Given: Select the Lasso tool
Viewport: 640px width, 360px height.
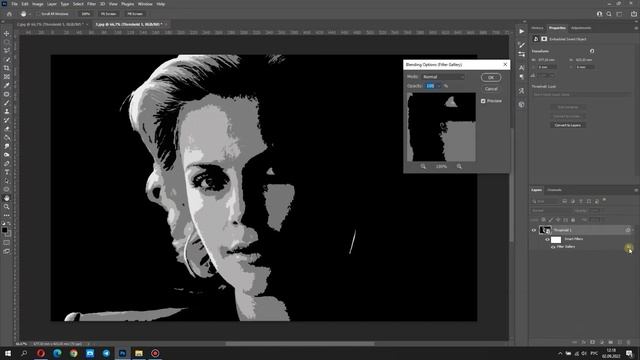Looking at the screenshot, I should pyautogui.click(x=7, y=51).
